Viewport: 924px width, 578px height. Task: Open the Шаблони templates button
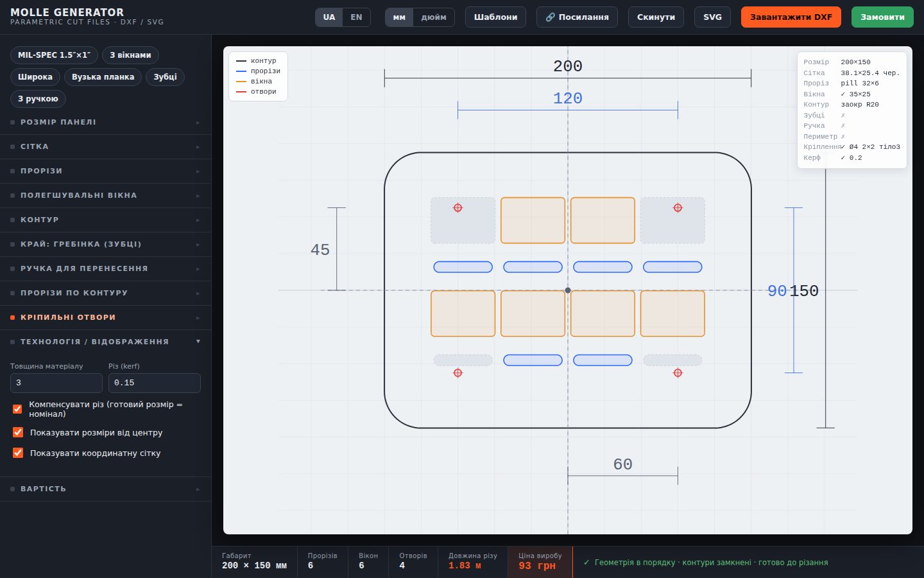point(495,17)
